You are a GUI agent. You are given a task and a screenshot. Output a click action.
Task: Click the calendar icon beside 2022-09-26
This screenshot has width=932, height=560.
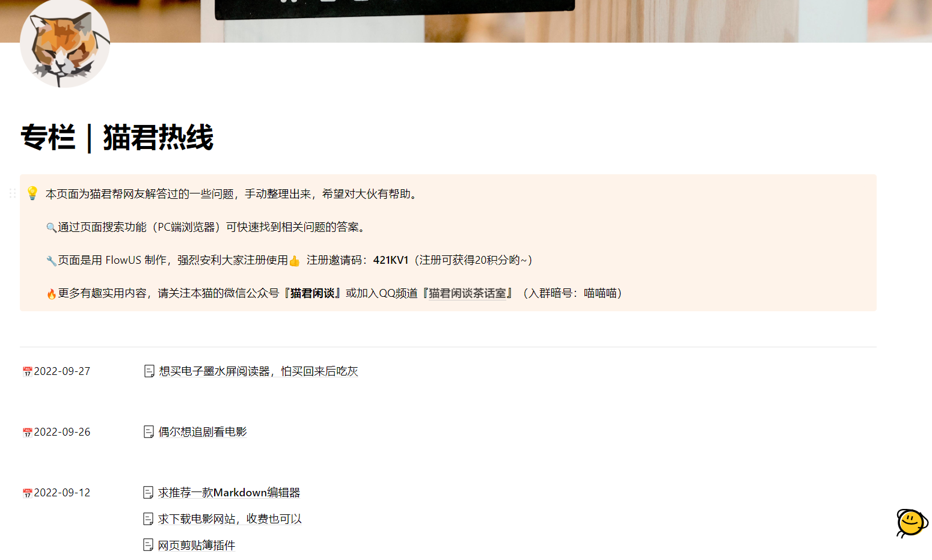click(27, 433)
